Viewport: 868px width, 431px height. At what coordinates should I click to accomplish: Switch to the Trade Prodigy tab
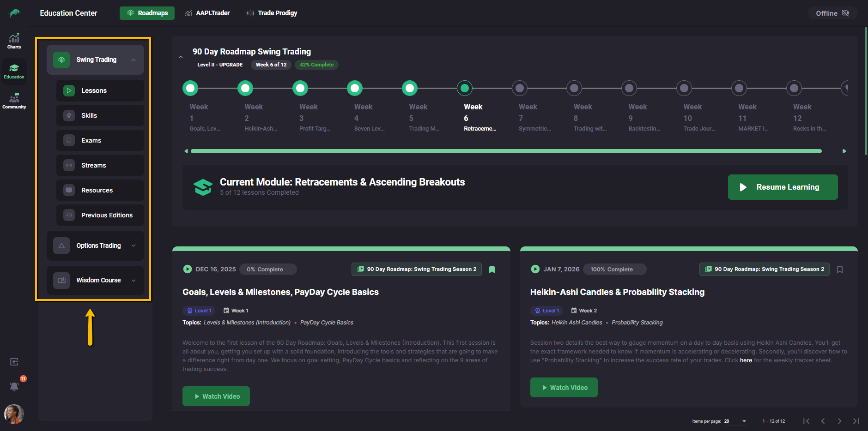click(272, 13)
